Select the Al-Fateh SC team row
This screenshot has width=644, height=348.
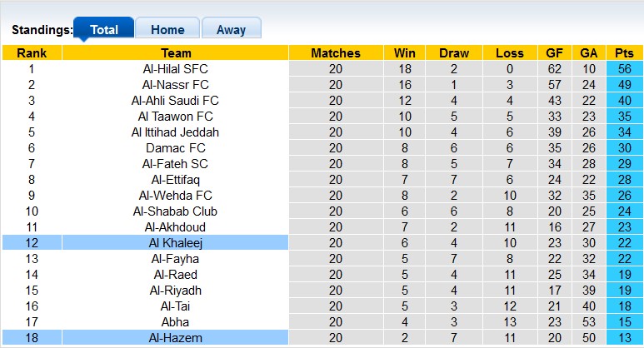point(176,164)
